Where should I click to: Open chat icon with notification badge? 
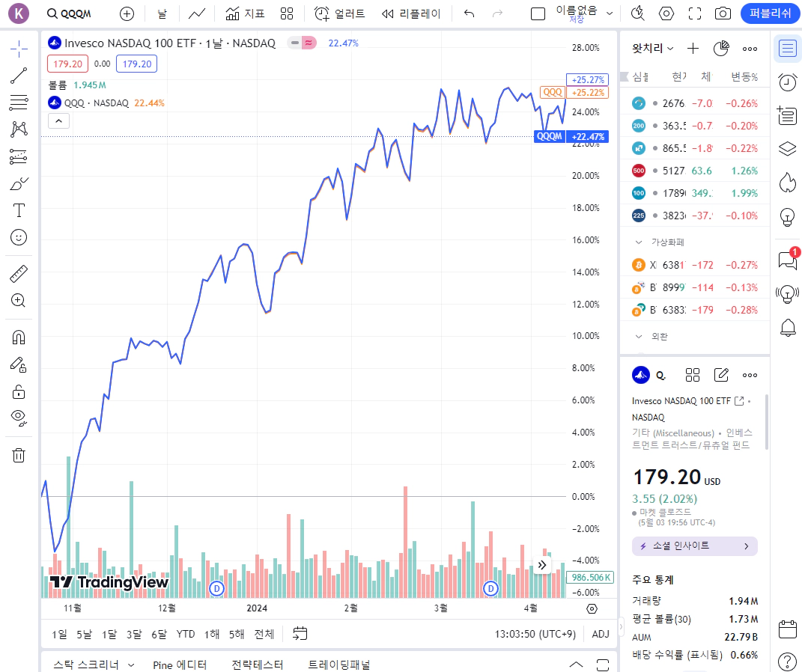[x=787, y=260]
